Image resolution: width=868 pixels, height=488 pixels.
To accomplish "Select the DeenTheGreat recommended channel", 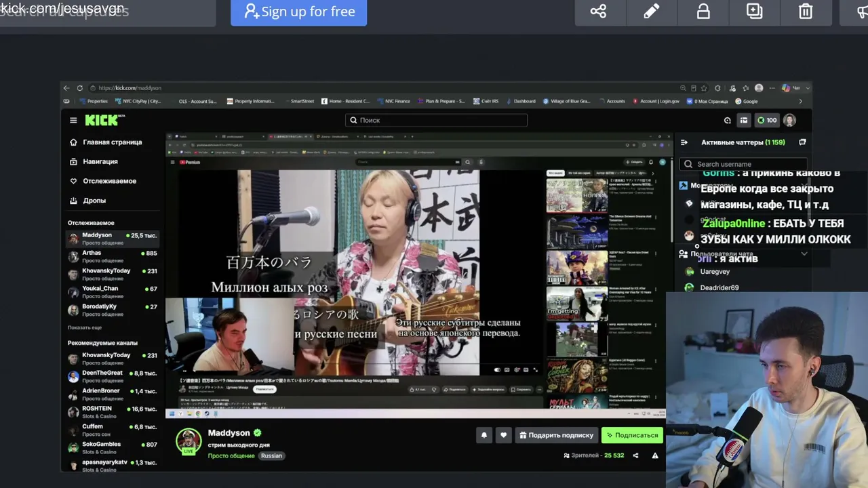I will (x=113, y=376).
